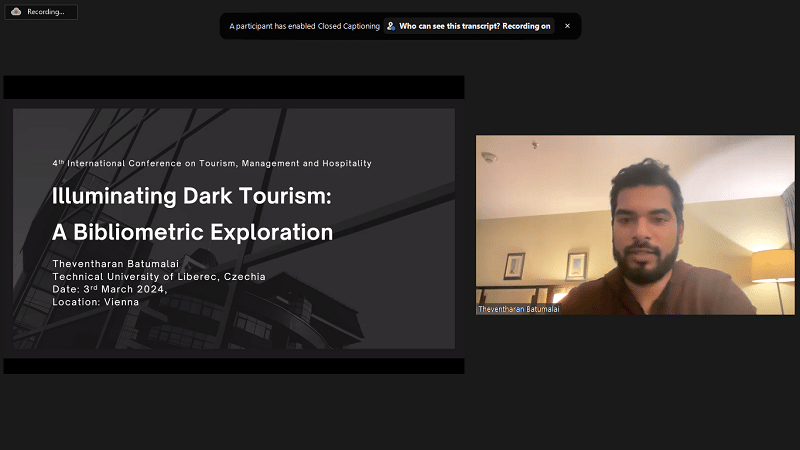Click the cloud recording icon
This screenshot has height=450, width=800.
[x=16, y=12]
